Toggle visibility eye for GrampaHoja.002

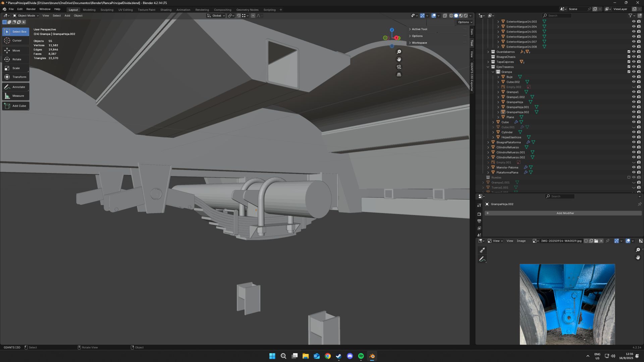[634, 112]
